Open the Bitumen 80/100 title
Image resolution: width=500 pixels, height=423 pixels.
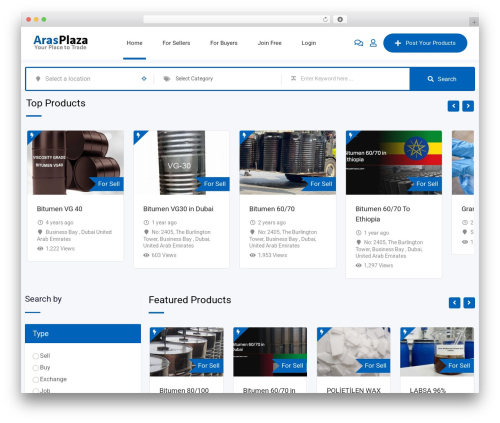tap(184, 390)
